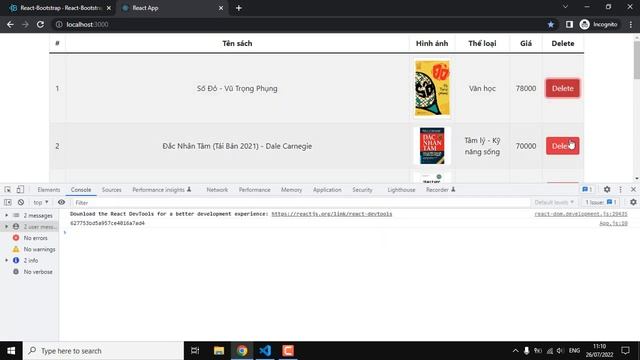Click the Đắc Nhân Tâm cover image
The width and height of the screenshot is (640, 360).
coord(432,146)
